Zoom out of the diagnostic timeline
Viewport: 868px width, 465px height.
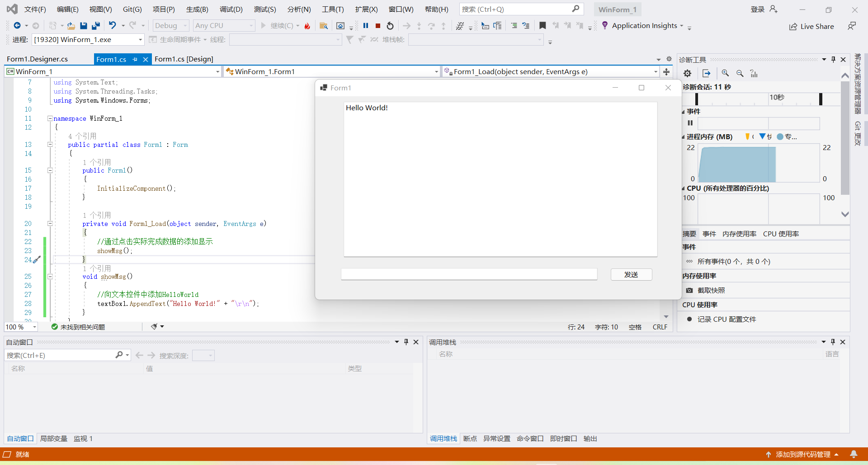(740, 73)
